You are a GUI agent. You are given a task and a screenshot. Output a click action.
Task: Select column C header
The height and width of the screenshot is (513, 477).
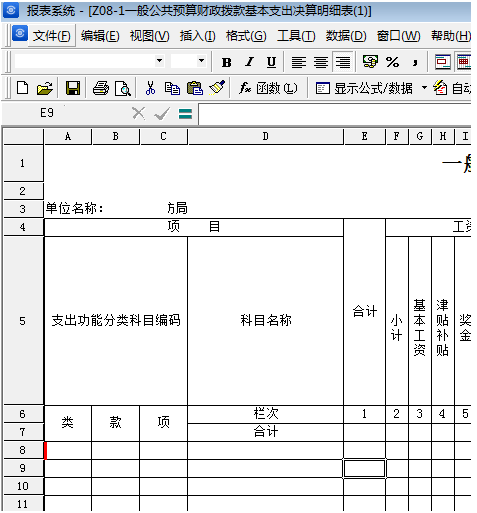point(163,137)
